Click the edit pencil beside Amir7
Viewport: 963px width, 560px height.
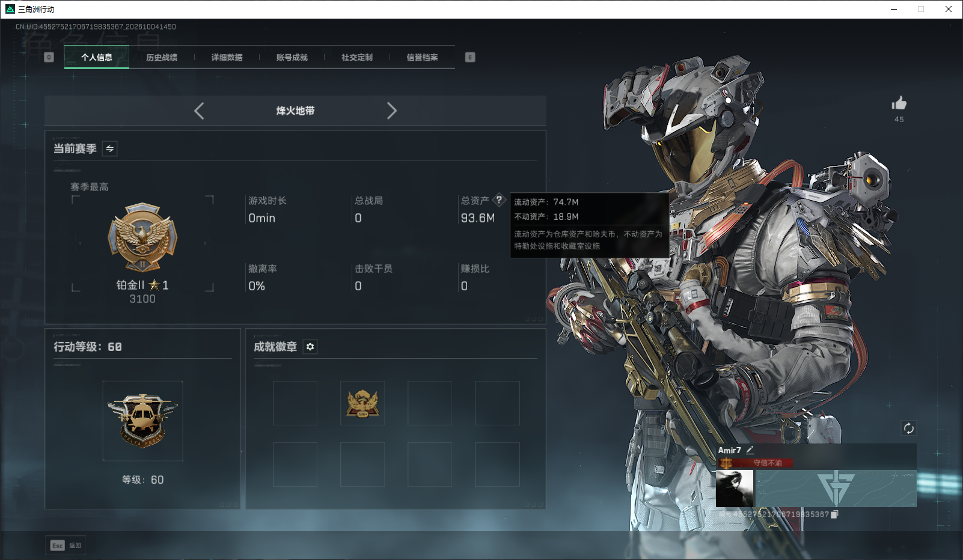[750, 450]
